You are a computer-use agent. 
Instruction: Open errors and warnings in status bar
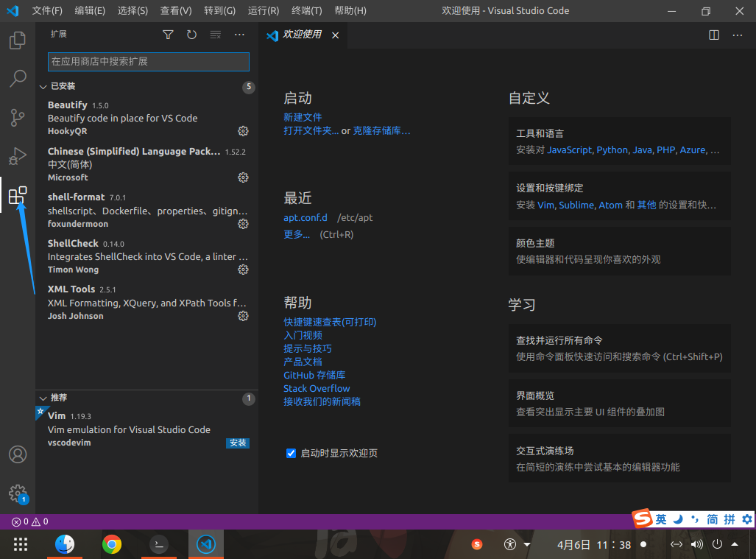click(30, 521)
